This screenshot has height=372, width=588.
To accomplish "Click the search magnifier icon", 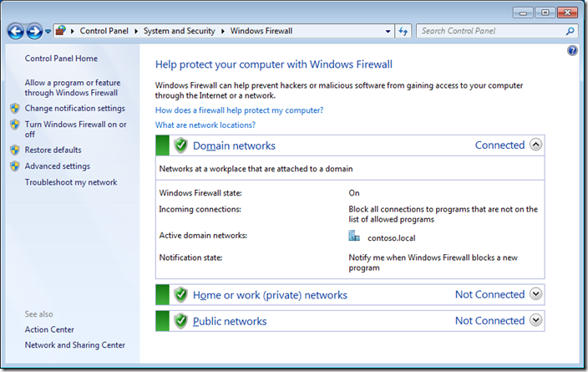I will coord(570,31).
